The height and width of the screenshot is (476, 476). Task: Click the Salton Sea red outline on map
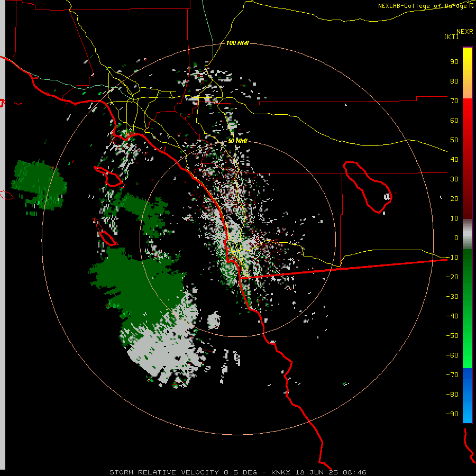368,187
